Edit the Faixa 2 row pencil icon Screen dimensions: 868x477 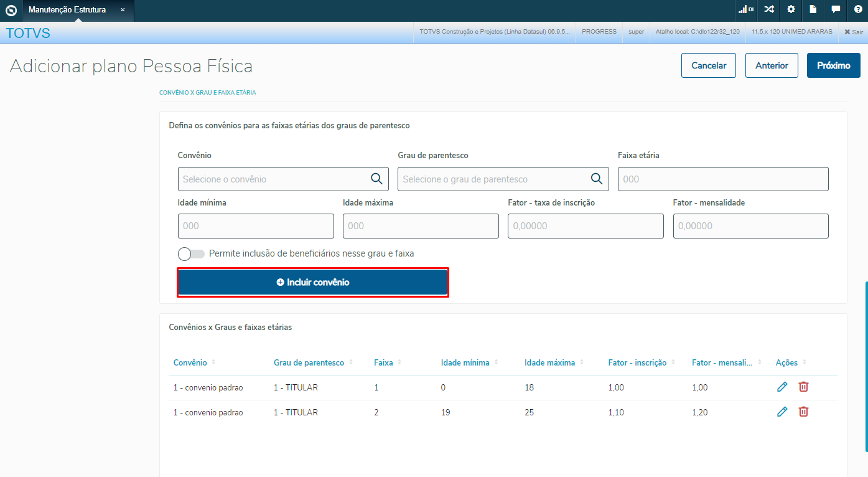click(x=782, y=412)
